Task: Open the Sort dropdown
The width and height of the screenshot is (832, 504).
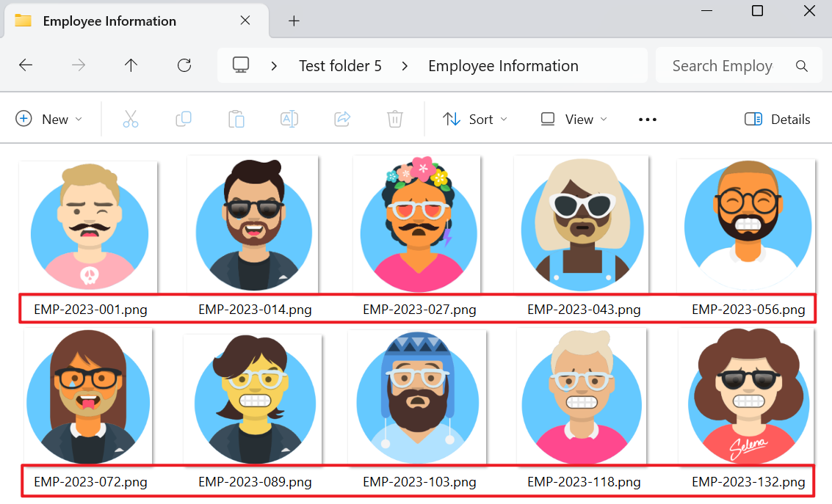Action: pyautogui.click(x=475, y=118)
